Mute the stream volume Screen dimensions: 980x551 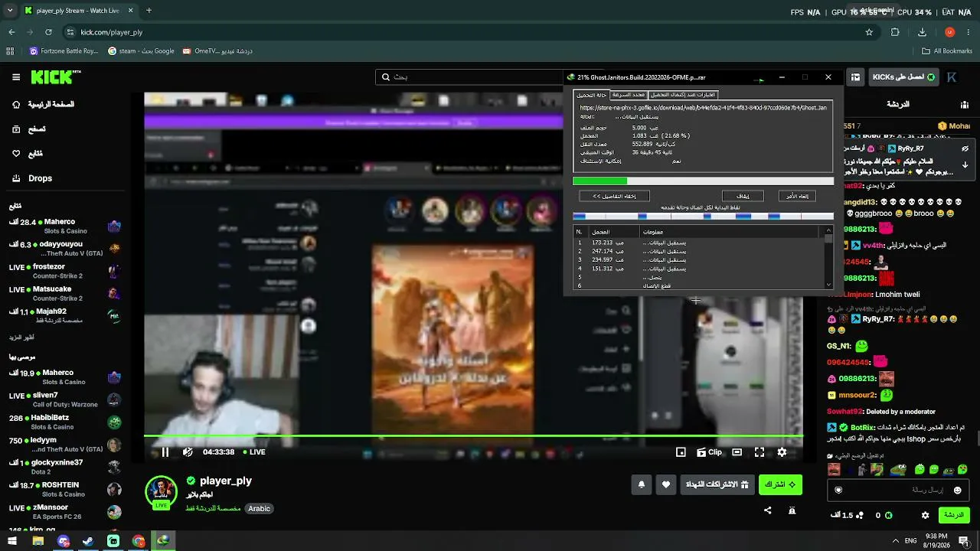coord(188,452)
